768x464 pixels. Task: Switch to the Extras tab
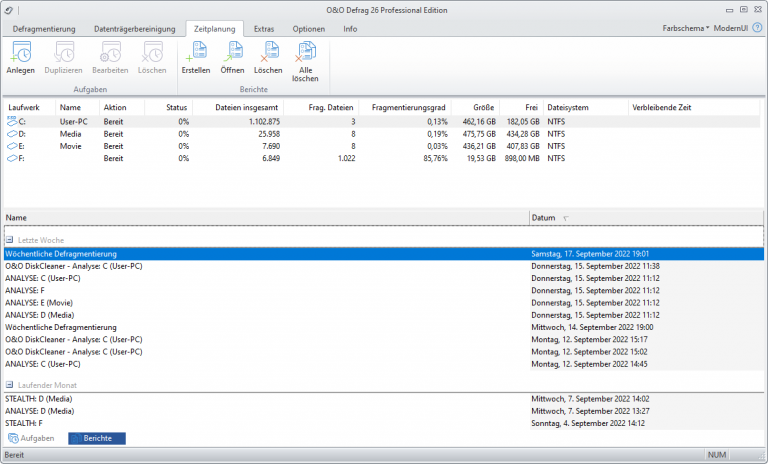264,29
